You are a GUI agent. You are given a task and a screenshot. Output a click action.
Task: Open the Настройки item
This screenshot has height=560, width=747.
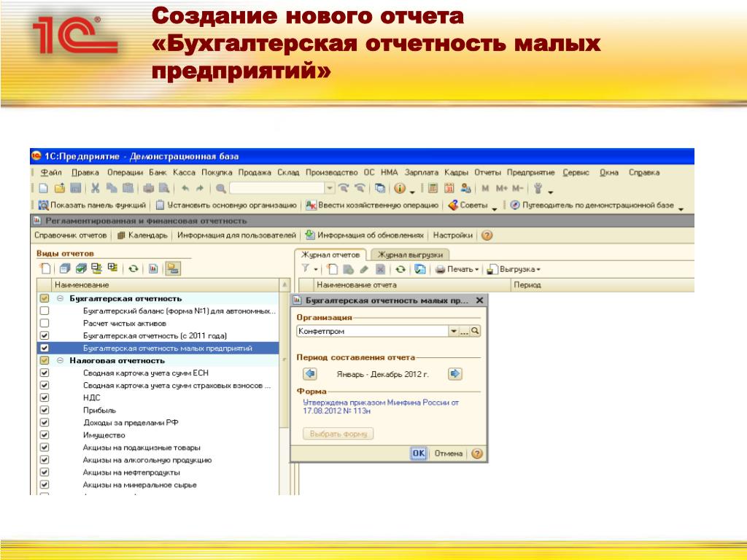[x=452, y=236]
